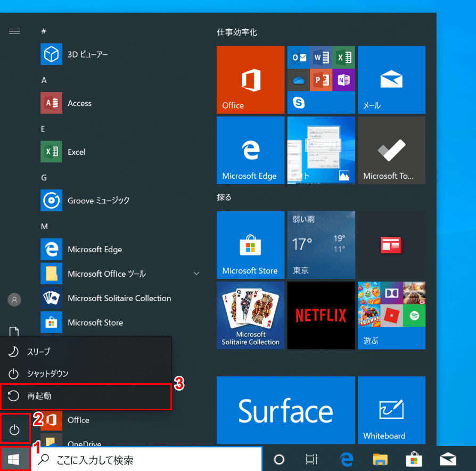
Task: Open Microsoft Store from the taskbar
Action: (414, 459)
